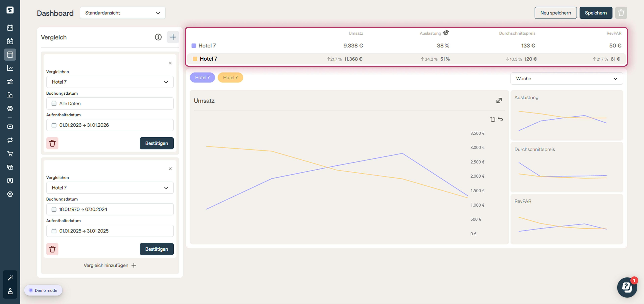The width and height of the screenshot is (644, 304).
Task: Open the line chart analytics sidebar icon
Action: 10,68
